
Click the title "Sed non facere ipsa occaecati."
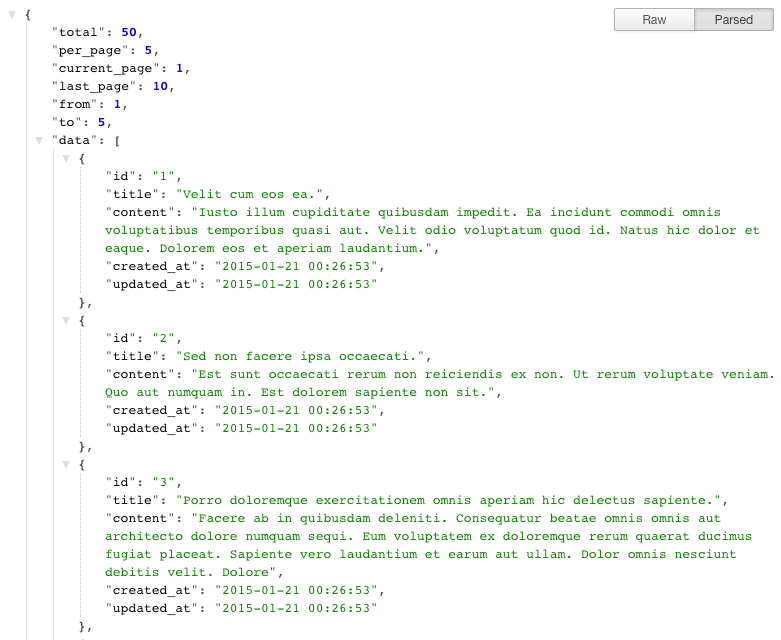[300, 356]
